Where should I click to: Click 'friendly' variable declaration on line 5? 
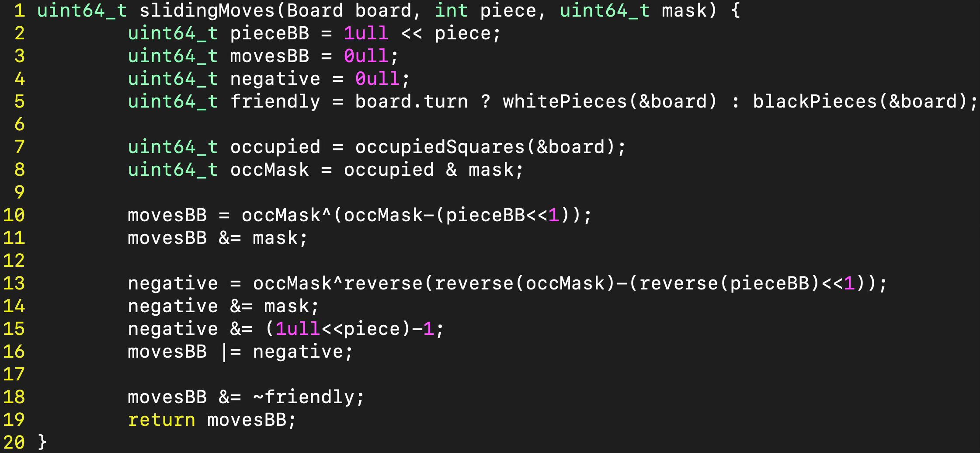[x=275, y=101]
